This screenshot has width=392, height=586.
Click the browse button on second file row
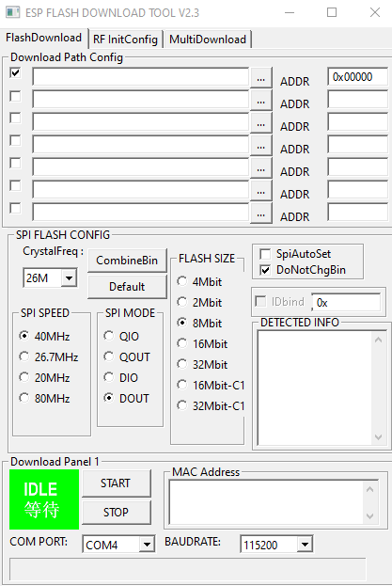[261, 100]
